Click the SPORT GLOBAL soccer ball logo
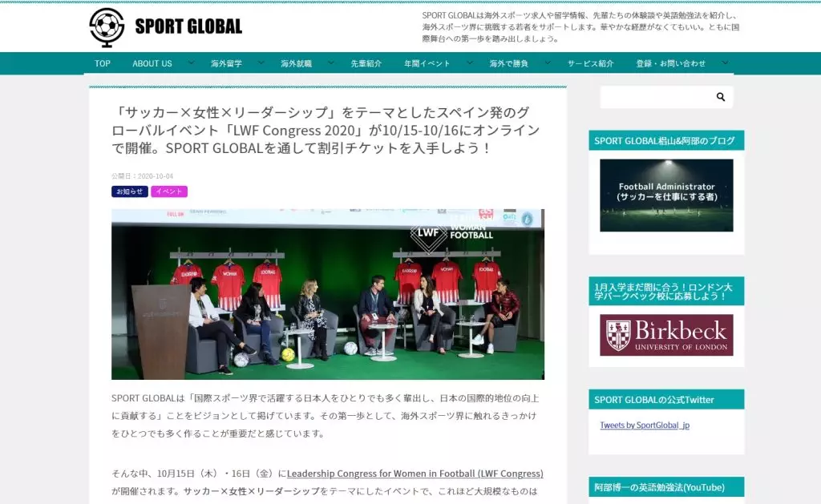This screenshot has width=821, height=504. click(x=107, y=27)
